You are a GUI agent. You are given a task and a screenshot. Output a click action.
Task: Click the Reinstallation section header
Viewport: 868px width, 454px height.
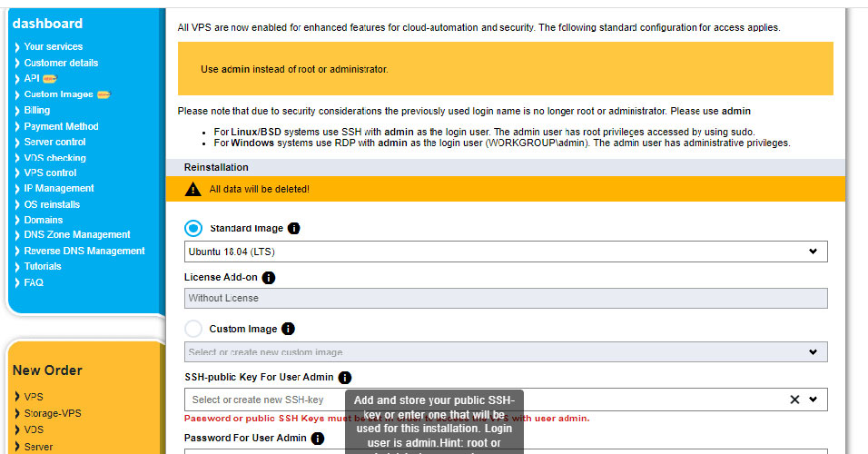pyautogui.click(x=506, y=167)
